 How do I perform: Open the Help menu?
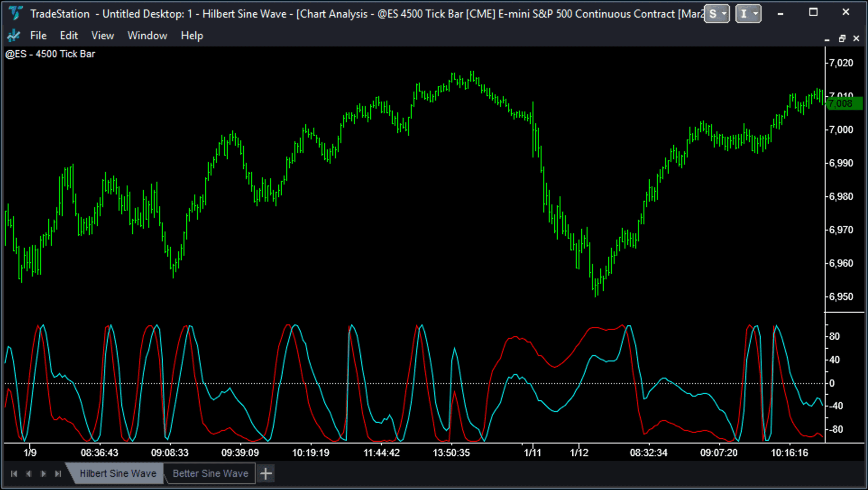pyautogui.click(x=191, y=35)
